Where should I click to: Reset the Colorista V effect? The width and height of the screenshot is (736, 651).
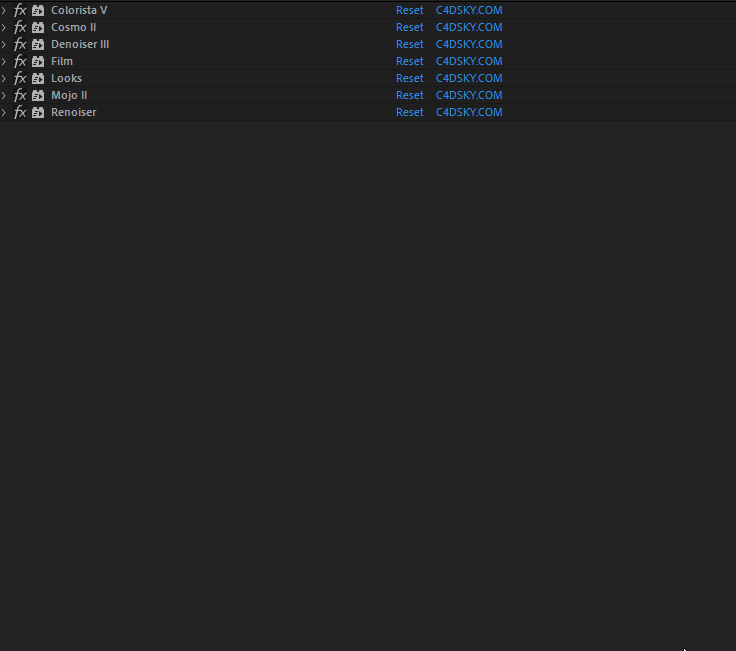[409, 10]
